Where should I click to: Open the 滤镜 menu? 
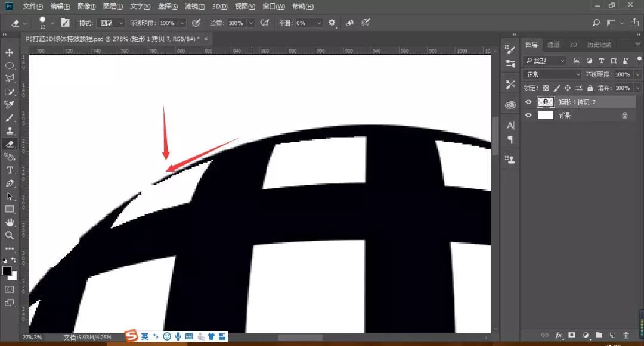point(194,6)
